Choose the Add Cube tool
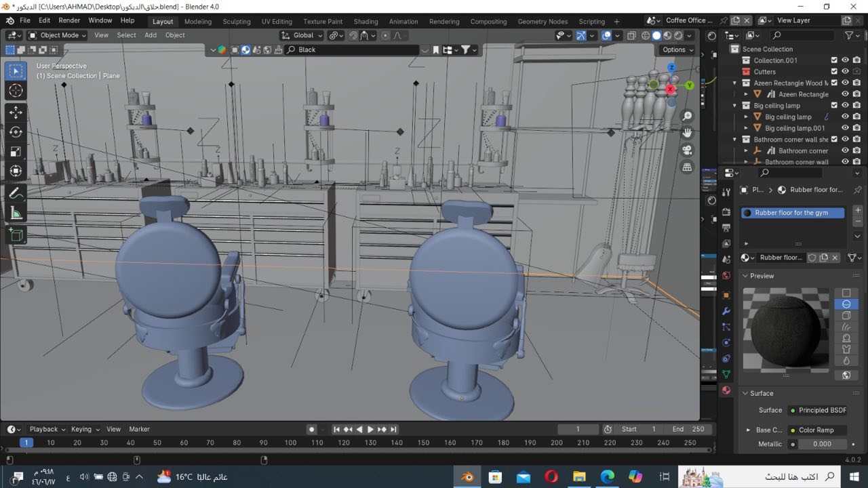Image resolution: width=868 pixels, height=488 pixels. [x=16, y=235]
